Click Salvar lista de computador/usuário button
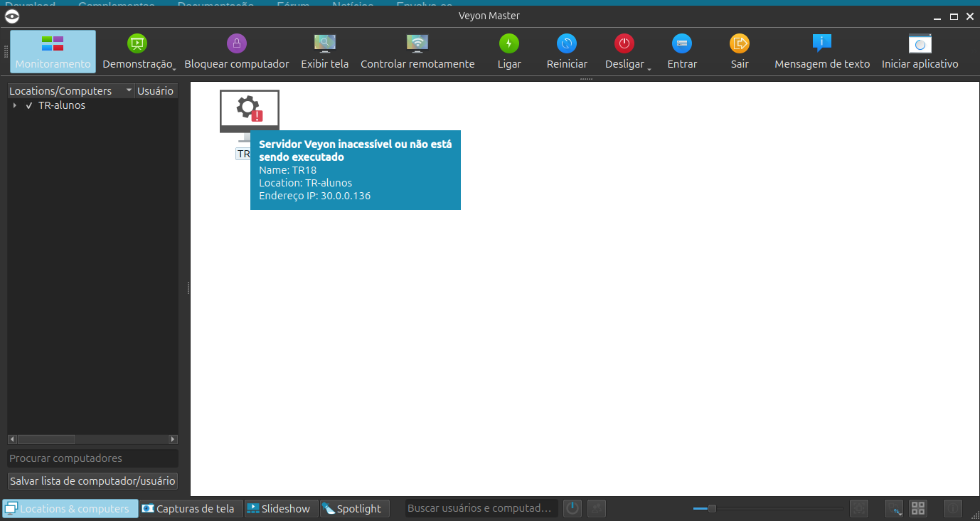This screenshot has height=521, width=980. [x=92, y=481]
